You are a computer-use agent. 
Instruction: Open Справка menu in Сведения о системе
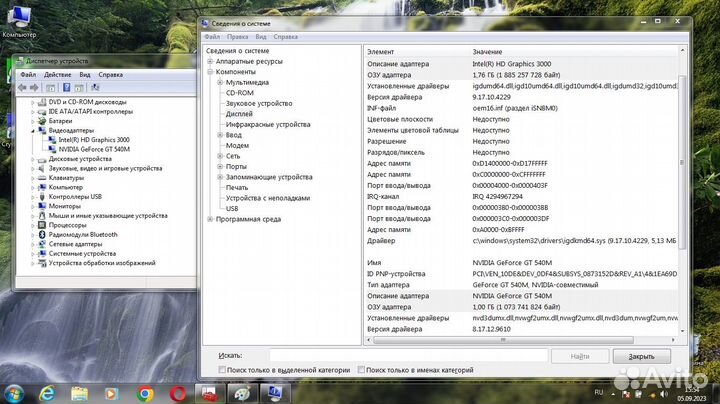(x=286, y=37)
